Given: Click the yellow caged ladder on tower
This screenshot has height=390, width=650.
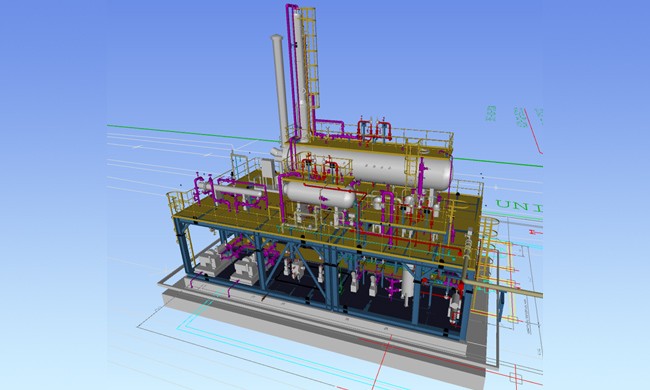Looking at the screenshot, I should coord(311,58).
